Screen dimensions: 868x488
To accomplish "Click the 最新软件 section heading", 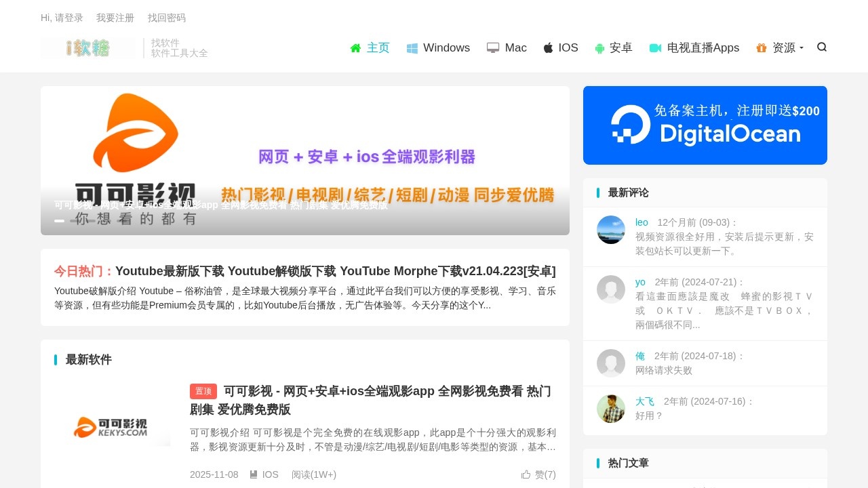I will click(89, 360).
